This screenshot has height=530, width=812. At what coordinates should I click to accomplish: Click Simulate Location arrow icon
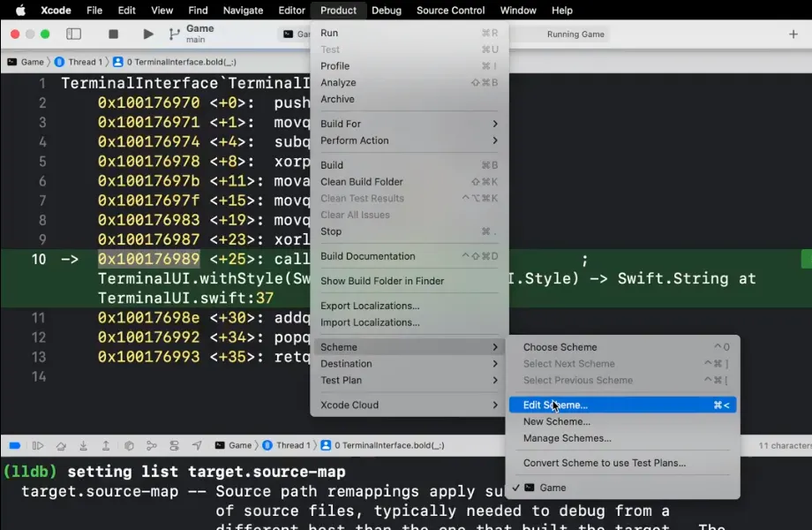coord(198,445)
